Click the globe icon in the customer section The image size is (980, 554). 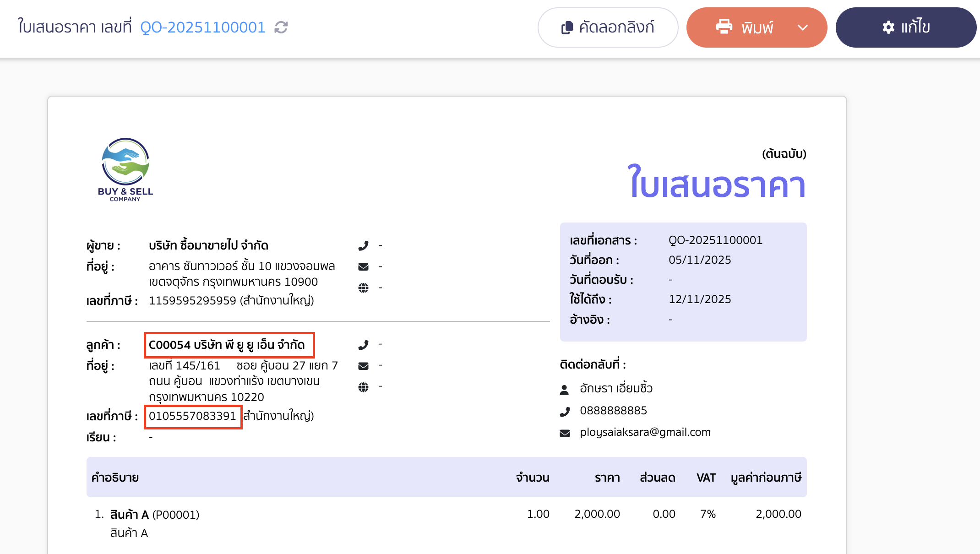click(363, 386)
